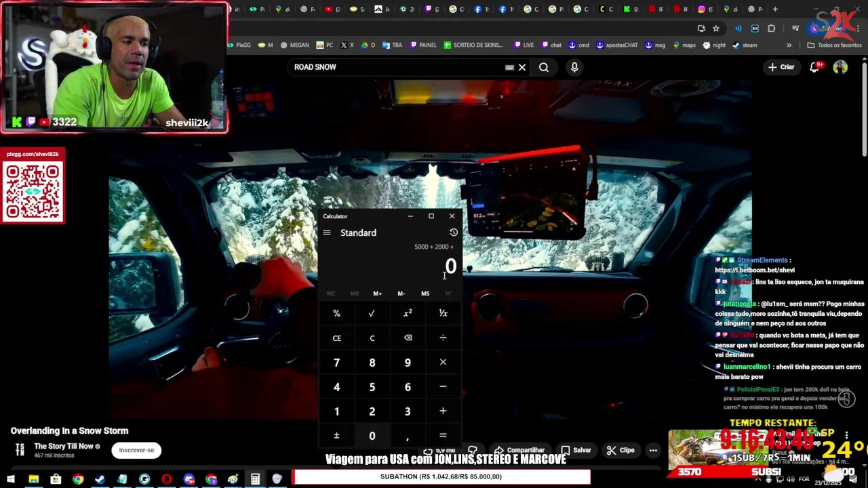Click the equals key

[x=443, y=435]
